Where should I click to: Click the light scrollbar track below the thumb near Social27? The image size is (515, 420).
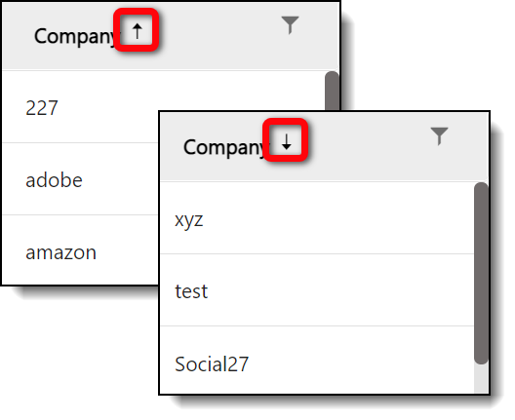481,379
